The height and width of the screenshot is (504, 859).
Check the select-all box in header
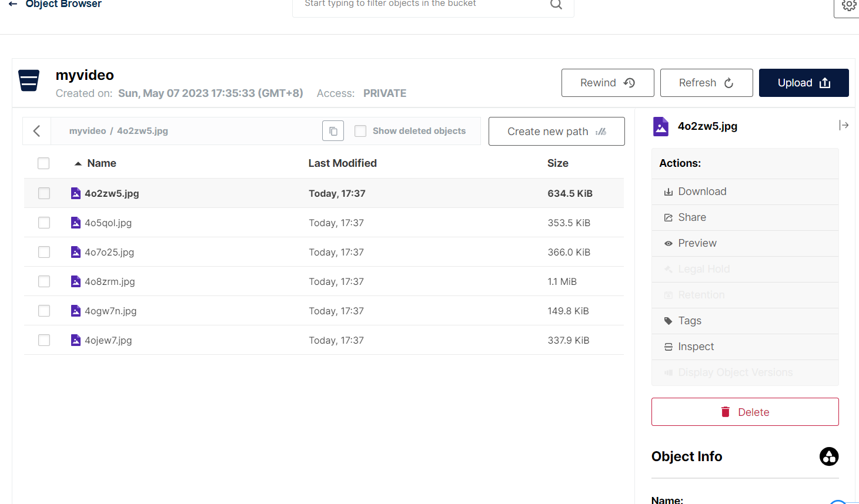click(44, 163)
